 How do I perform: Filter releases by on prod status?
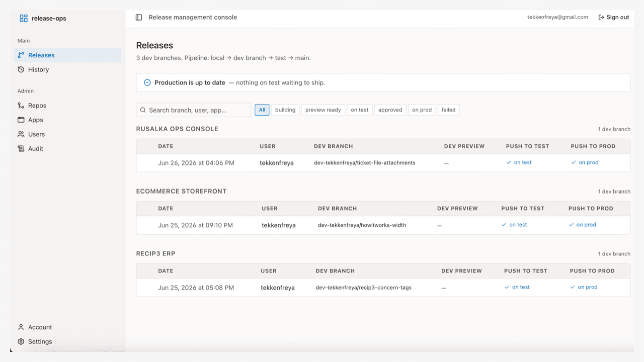click(422, 110)
